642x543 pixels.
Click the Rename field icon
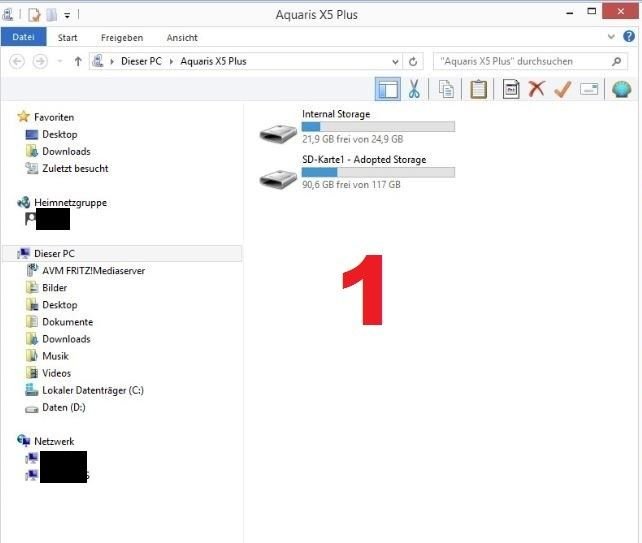589,89
